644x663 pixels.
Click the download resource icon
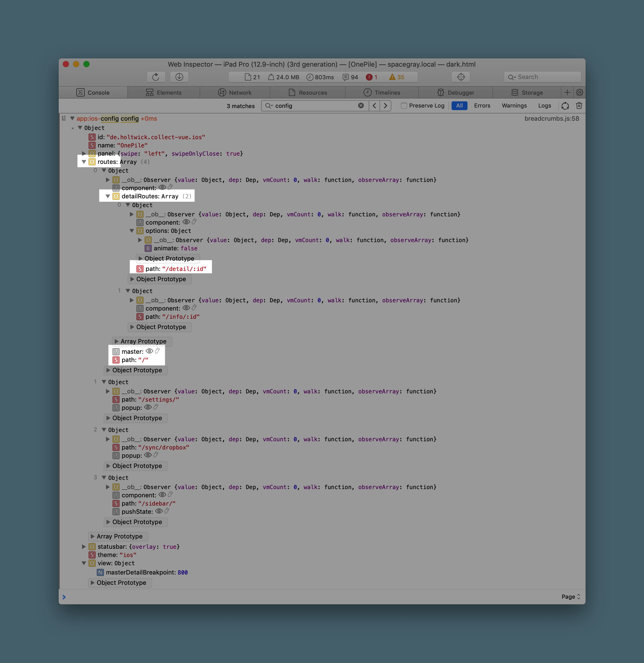pyautogui.click(x=179, y=77)
